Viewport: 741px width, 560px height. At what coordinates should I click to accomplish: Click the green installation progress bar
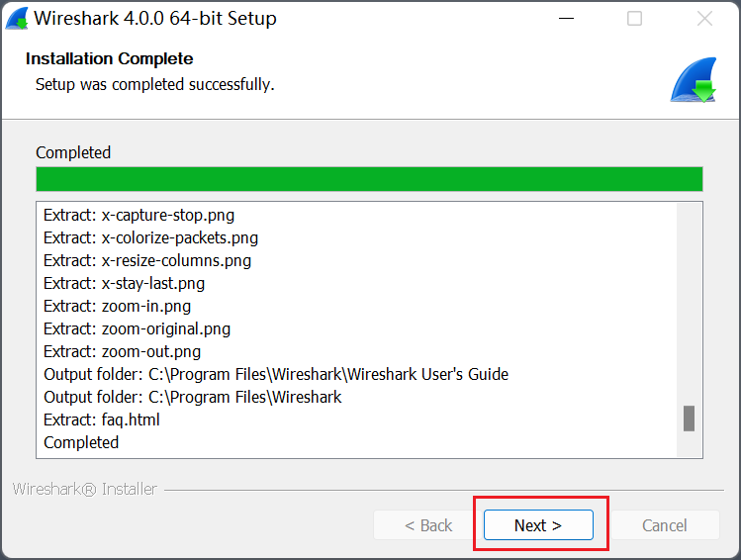click(369, 179)
